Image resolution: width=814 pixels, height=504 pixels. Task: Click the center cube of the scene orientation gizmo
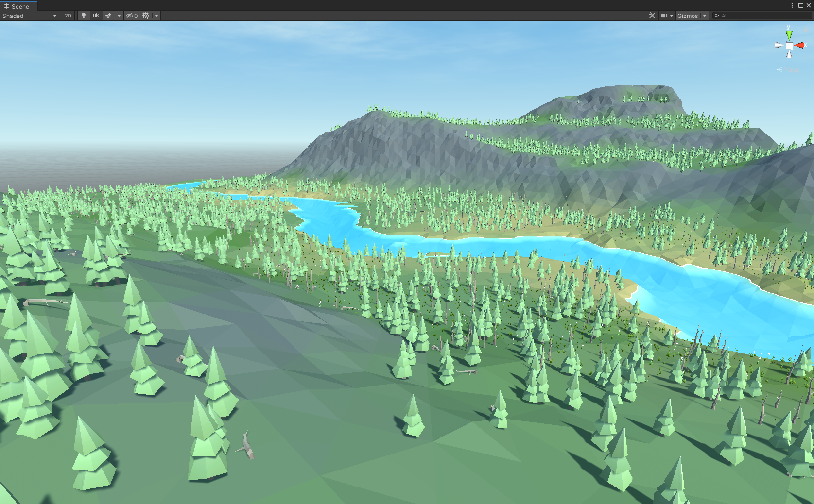[789, 45]
